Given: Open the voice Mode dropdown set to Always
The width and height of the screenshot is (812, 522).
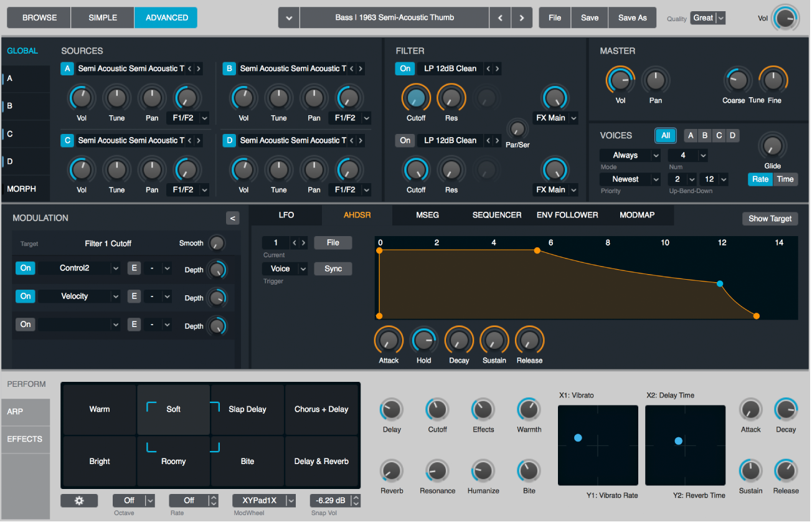Looking at the screenshot, I should tap(630, 154).
